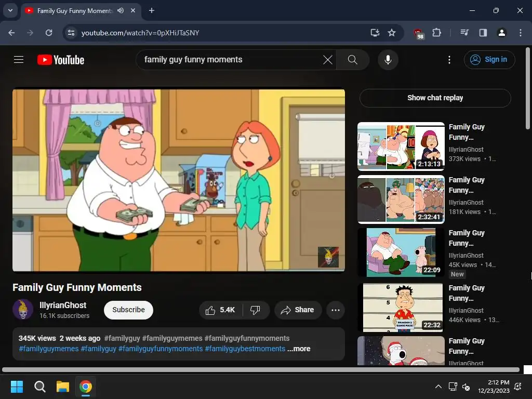532x399 pixels.
Task: Click the address bar URL
Action: coord(140,33)
